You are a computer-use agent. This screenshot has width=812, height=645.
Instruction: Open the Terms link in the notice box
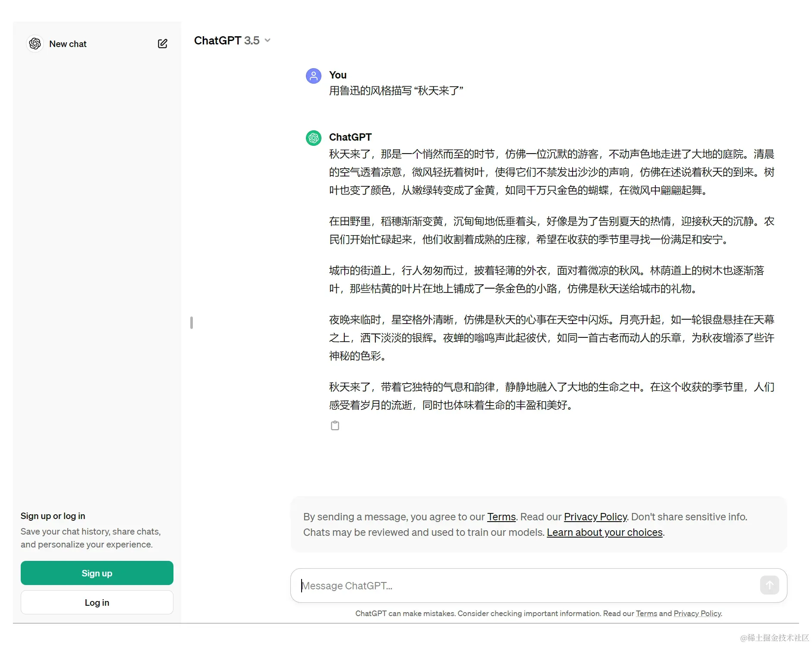(x=501, y=517)
